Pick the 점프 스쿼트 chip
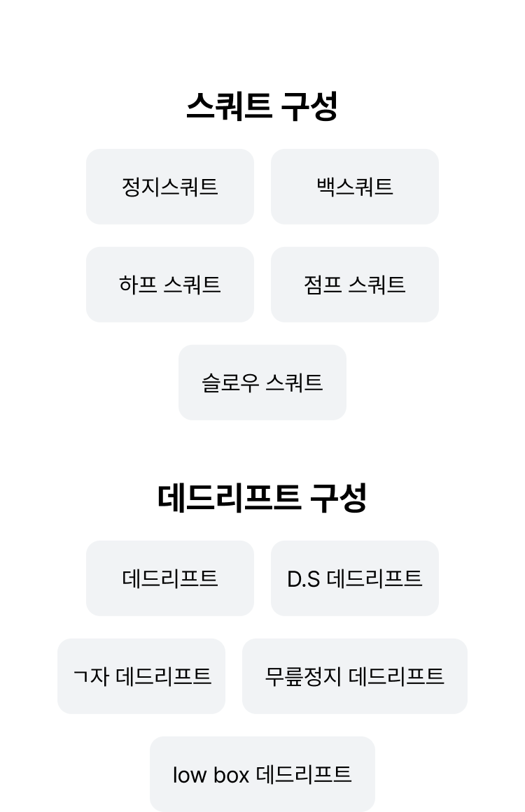Viewport: 525px width, 812px height. click(354, 284)
